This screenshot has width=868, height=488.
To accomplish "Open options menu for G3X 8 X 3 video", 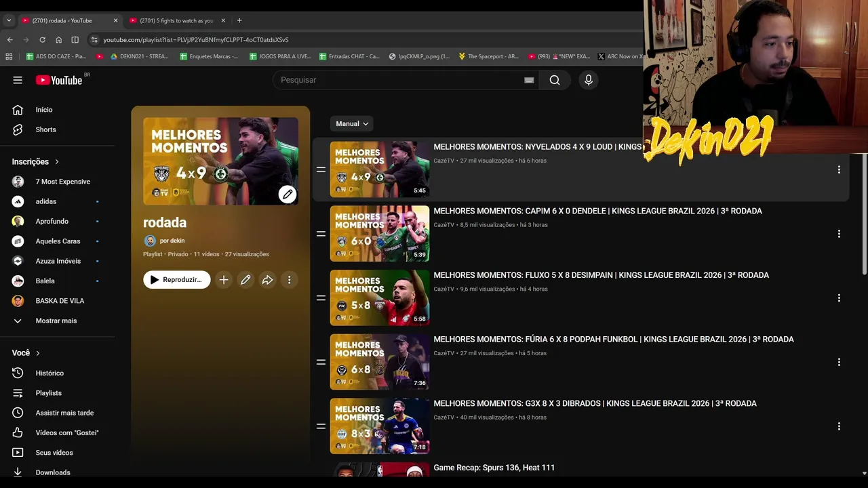I will pos(839,426).
